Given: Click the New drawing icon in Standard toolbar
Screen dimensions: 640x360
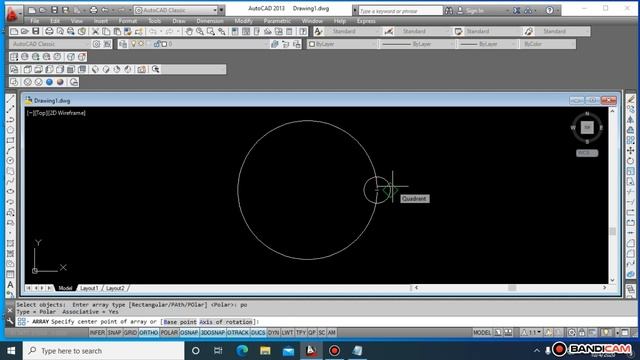Looking at the screenshot, I should click(14, 31).
